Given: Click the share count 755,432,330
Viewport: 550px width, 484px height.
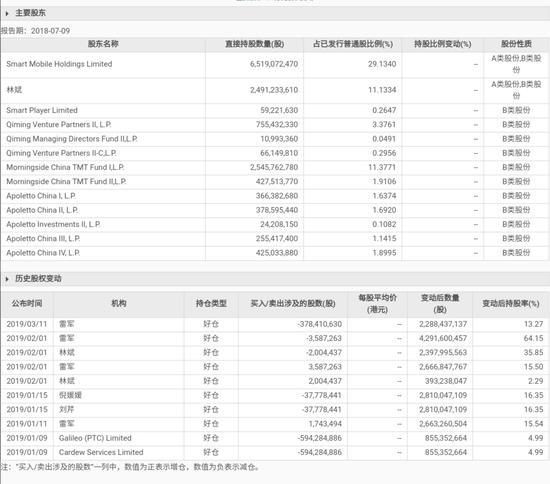Looking at the screenshot, I should point(277,125).
